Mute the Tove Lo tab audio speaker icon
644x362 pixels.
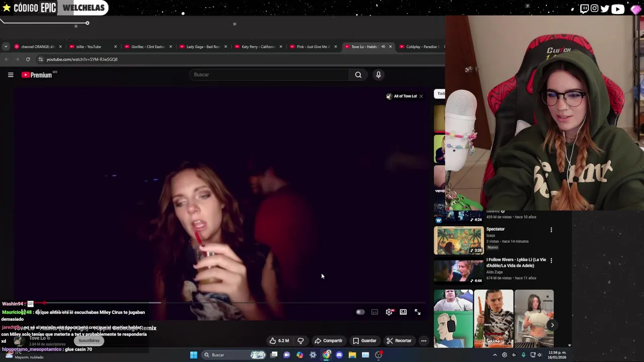point(383,47)
